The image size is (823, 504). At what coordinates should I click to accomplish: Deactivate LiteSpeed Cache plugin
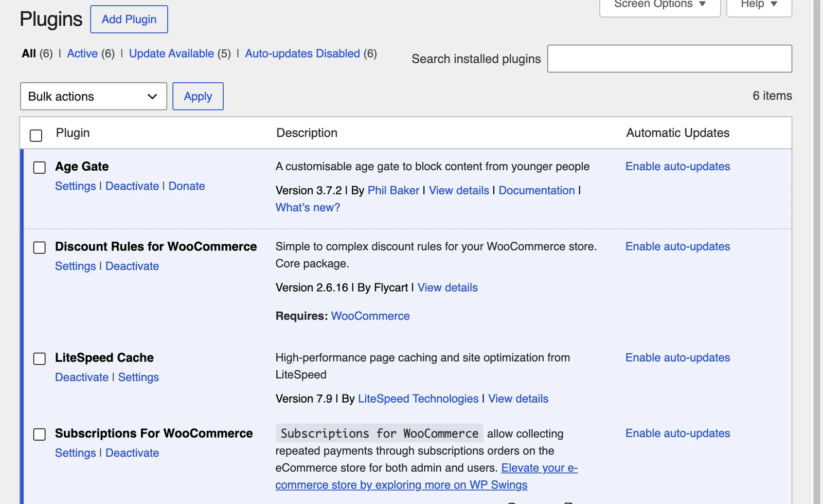82,377
